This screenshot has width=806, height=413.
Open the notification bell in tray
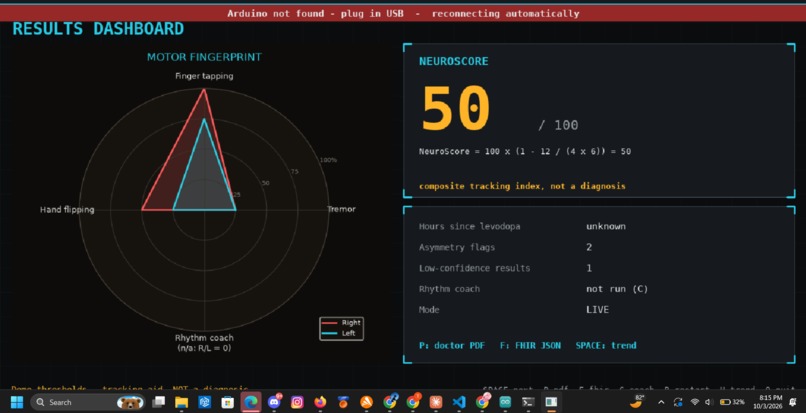[x=792, y=402]
